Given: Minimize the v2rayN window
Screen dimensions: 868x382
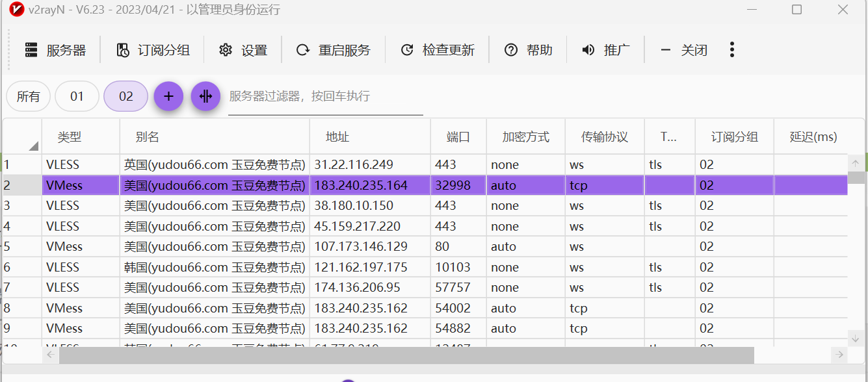Looking at the screenshot, I should pyautogui.click(x=752, y=10).
